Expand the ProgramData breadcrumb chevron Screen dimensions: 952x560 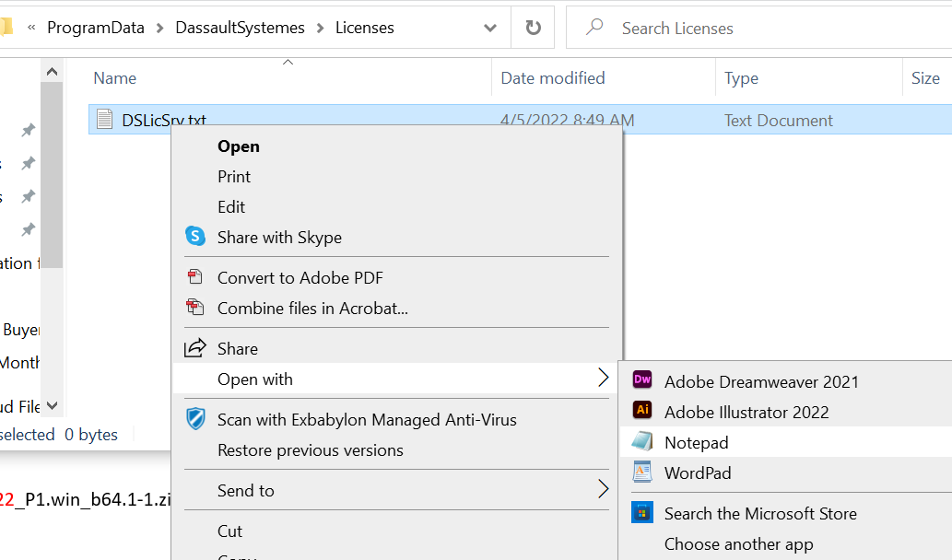pos(159,28)
